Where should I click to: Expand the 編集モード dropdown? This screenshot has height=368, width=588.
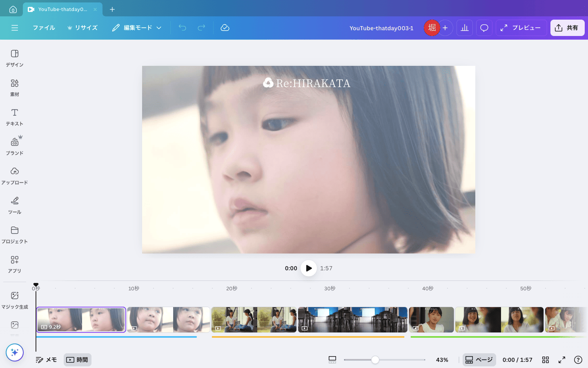pos(137,28)
